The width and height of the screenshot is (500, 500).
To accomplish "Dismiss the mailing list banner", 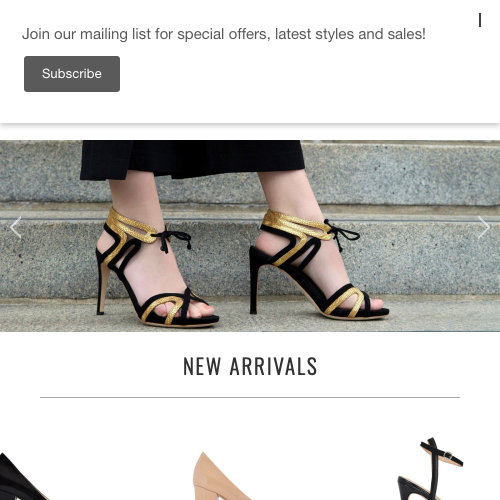I will (480, 20).
